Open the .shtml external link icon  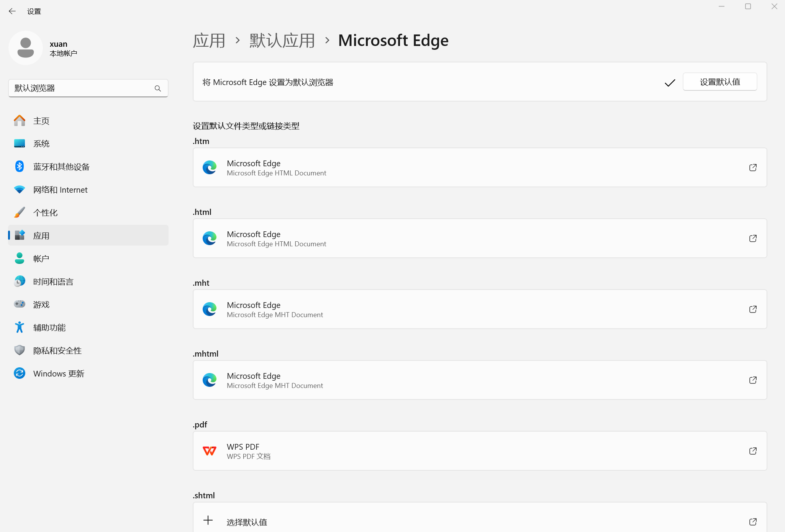pos(753,522)
